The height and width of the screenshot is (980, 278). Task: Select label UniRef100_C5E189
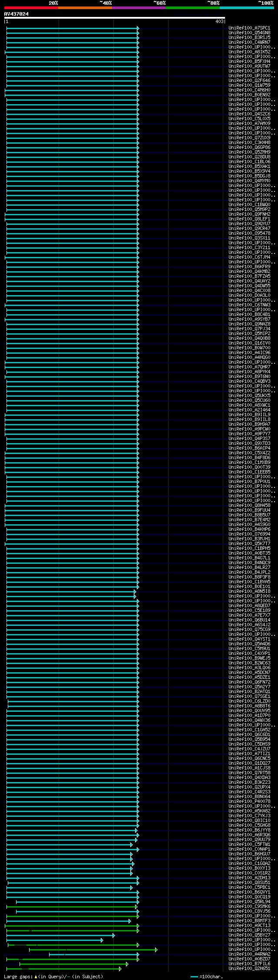click(249, 610)
